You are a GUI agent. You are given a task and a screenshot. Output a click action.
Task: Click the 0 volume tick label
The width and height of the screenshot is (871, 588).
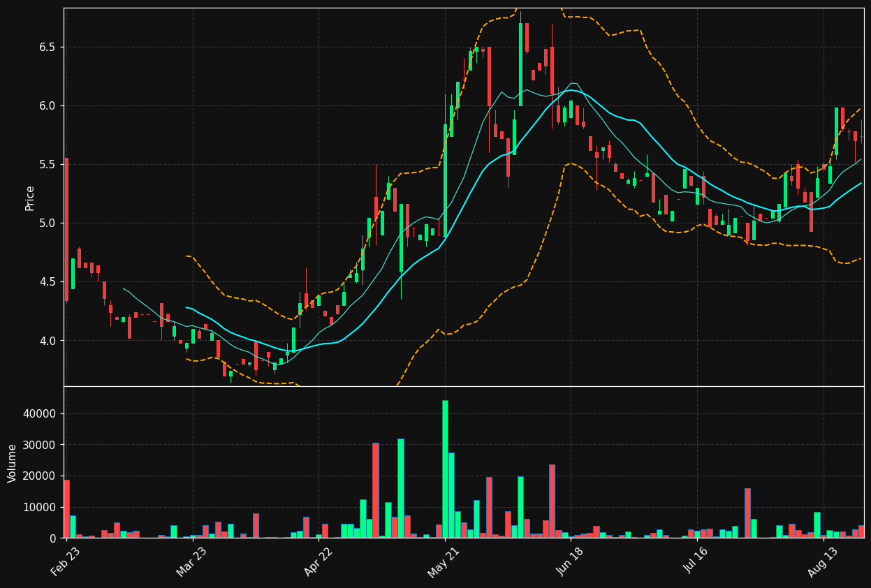coord(53,538)
